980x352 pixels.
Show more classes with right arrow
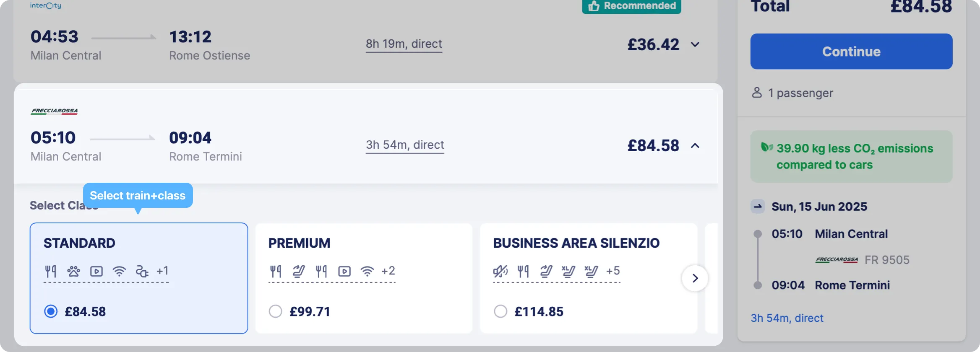click(695, 278)
